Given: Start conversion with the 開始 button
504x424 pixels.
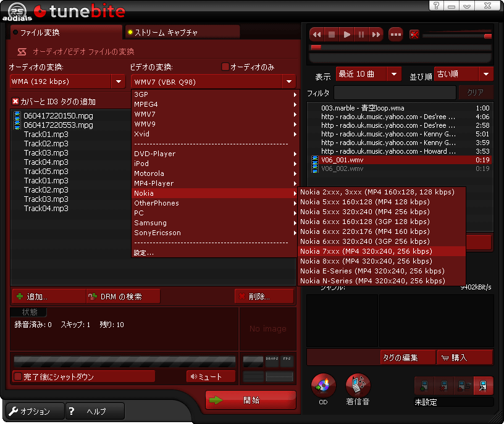Looking at the screenshot, I should (250, 400).
